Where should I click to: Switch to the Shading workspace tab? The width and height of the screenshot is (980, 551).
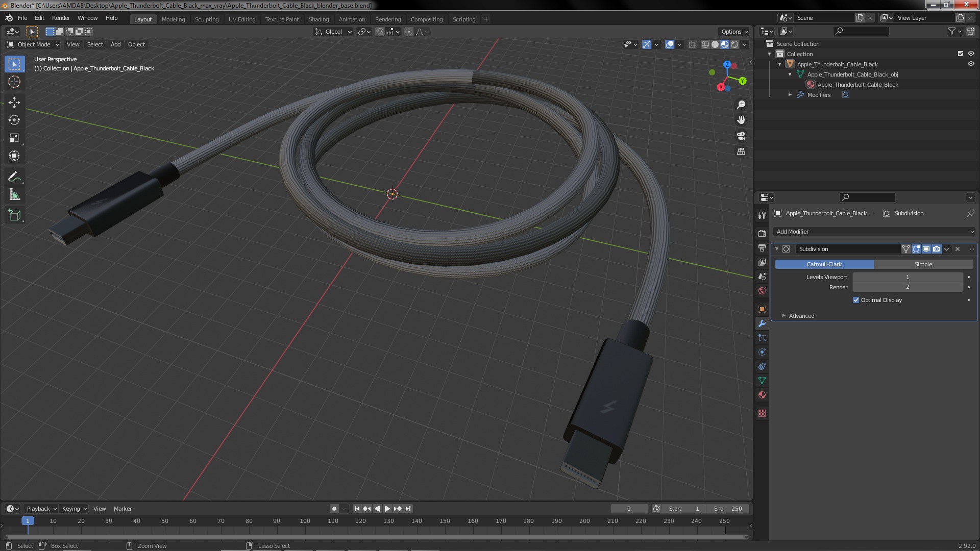318,19
